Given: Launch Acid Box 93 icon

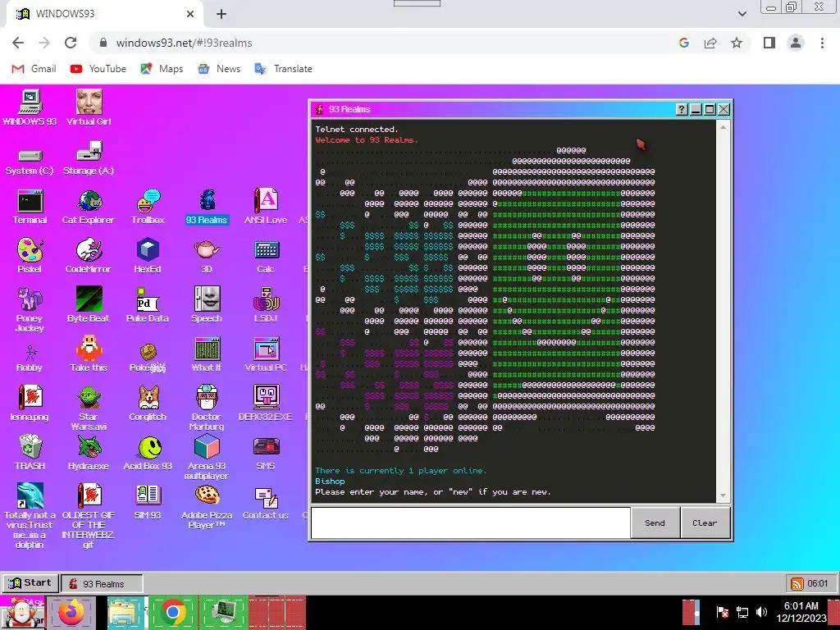Looking at the screenshot, I should tap(148, 453).
